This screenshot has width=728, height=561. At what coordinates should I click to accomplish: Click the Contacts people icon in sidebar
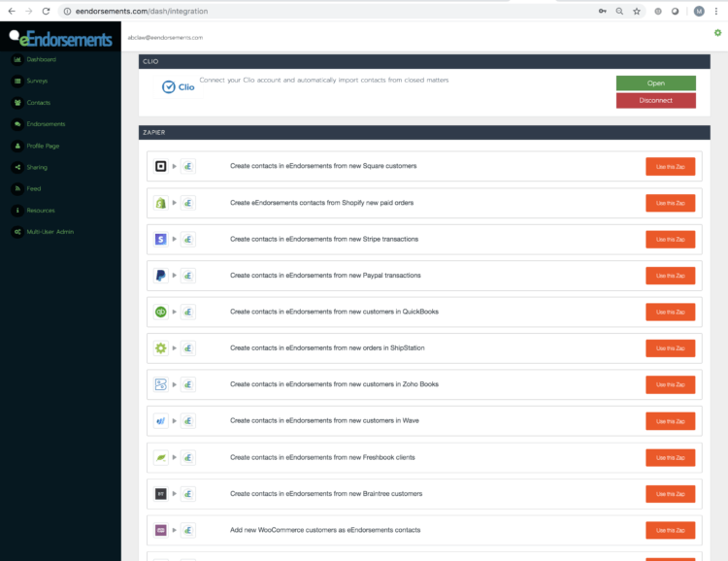17,103
